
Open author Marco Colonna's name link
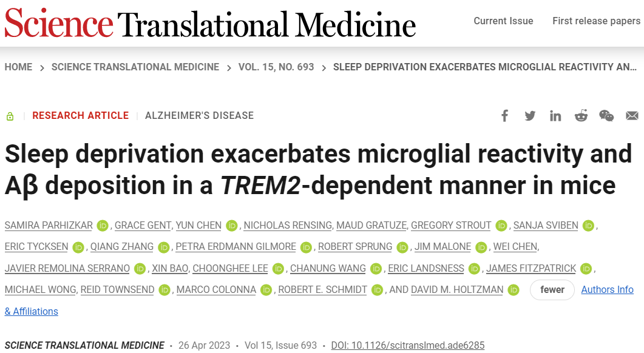point(216,290)
